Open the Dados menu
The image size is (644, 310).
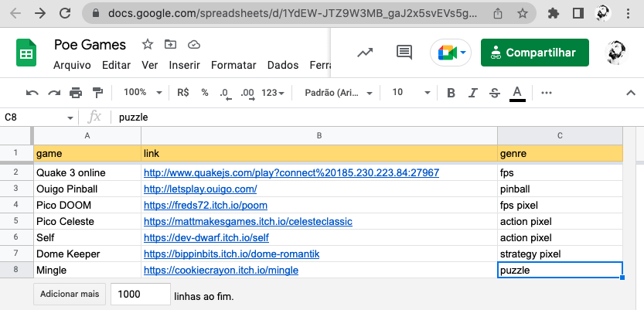[x=283, y=65]
